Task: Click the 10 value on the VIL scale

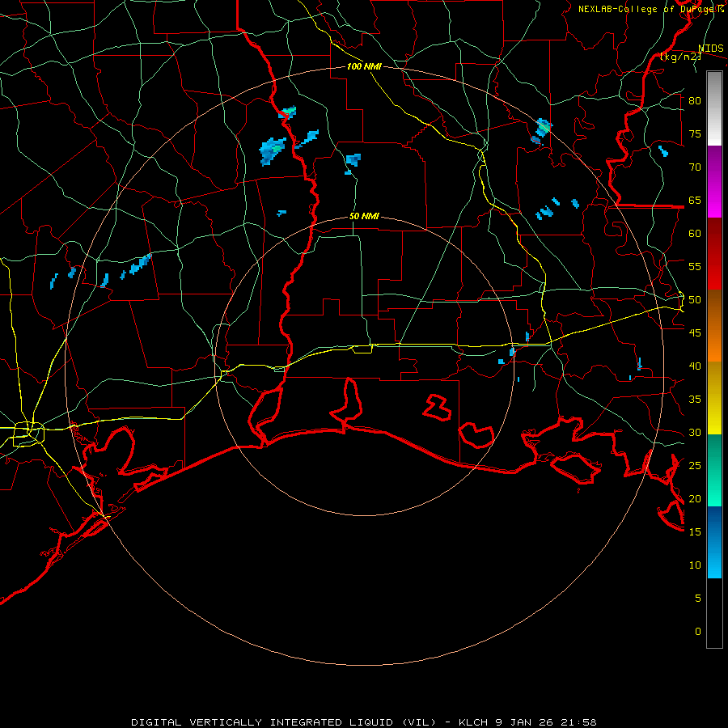Action: [x=695, y=565]
